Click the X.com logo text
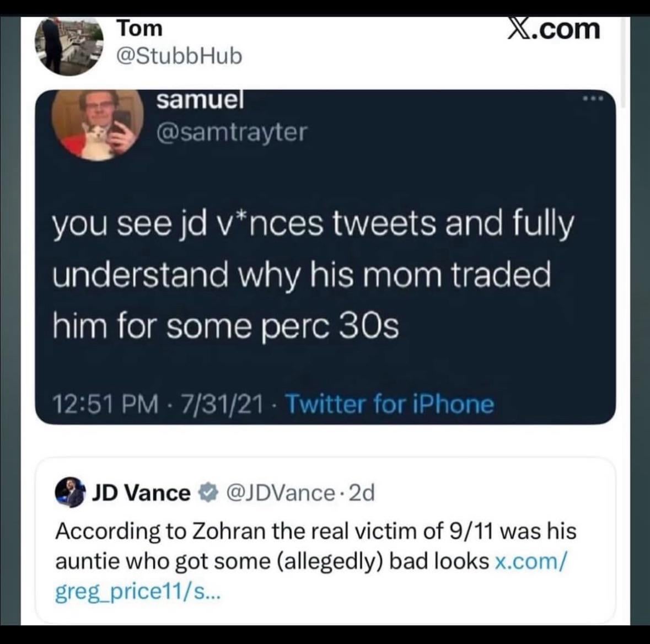This screenshot has height=644, width=650. click(x=553, y=29)
